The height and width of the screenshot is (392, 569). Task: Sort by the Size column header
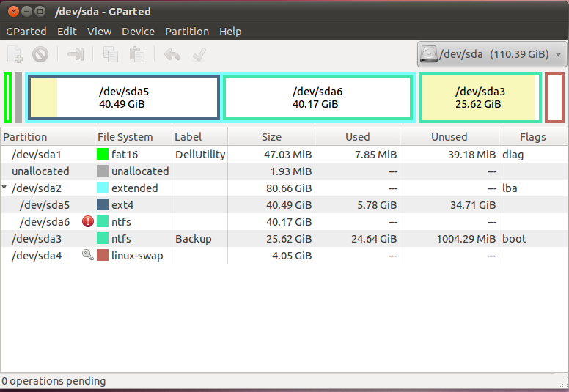[271, 136]
